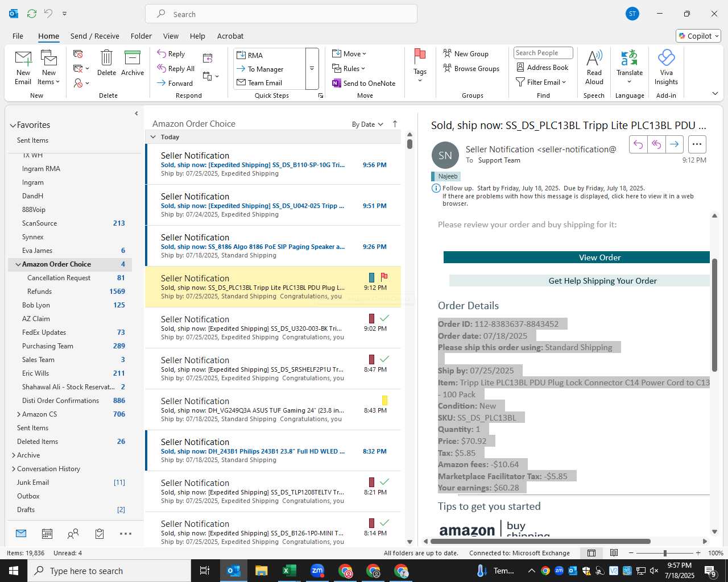Image resolution: width=728 pixels, height=582 pixels.
Task: Click Reading view icon in status bar
Action: click(x=614, y=553)
